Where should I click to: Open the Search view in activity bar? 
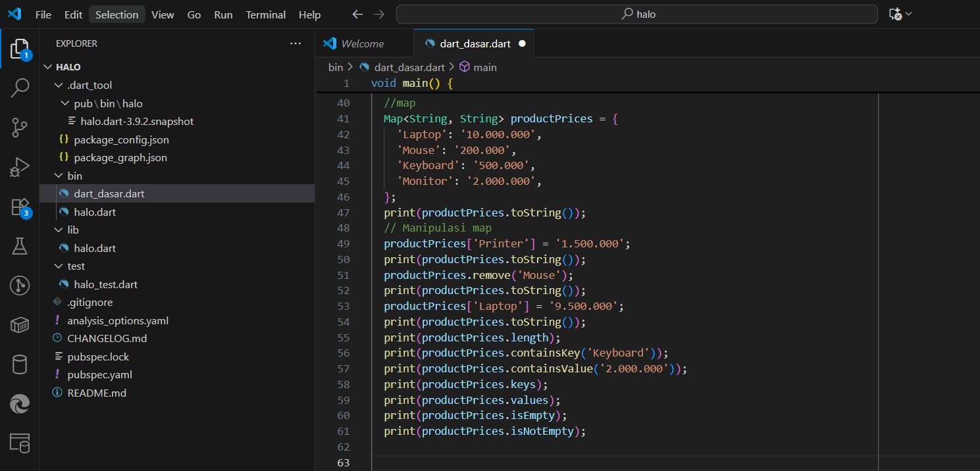click(20, 88)
